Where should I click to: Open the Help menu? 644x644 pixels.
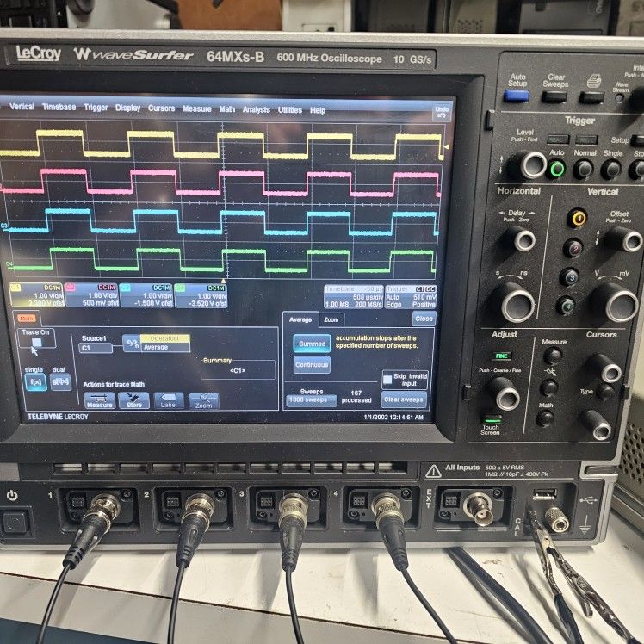(318, 110)
